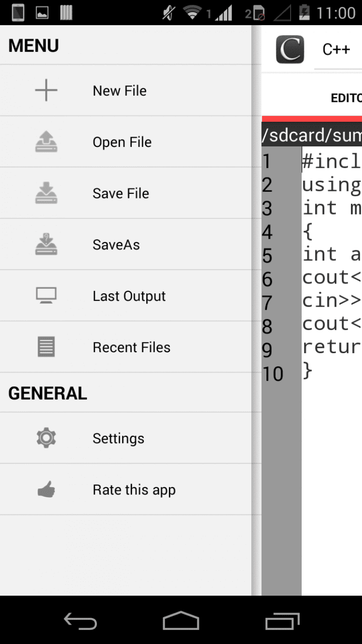Tap the Settings gear icon
Screen dimensions: 362x644
[46, 438]
